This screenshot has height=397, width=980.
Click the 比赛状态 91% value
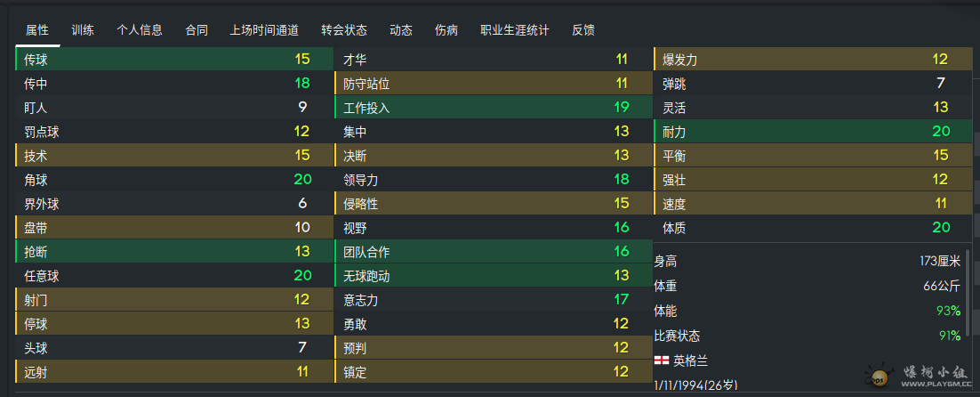(949, 336)
